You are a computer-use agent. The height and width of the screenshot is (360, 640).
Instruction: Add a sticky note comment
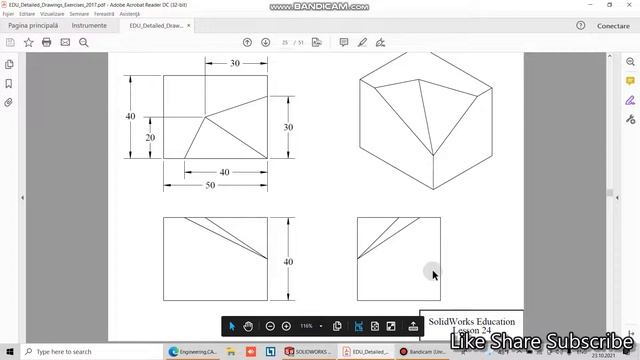(x=344, y=42)
